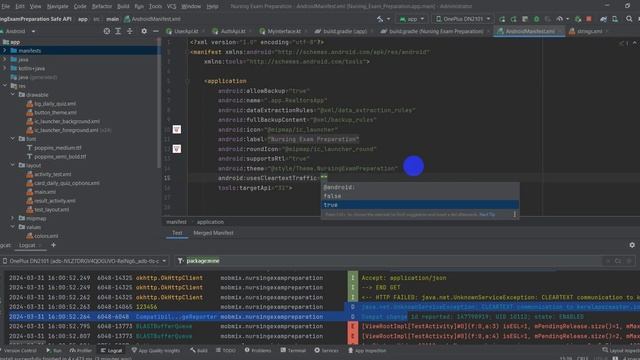Open autocomplete popup three-dots options

(514, 214)
